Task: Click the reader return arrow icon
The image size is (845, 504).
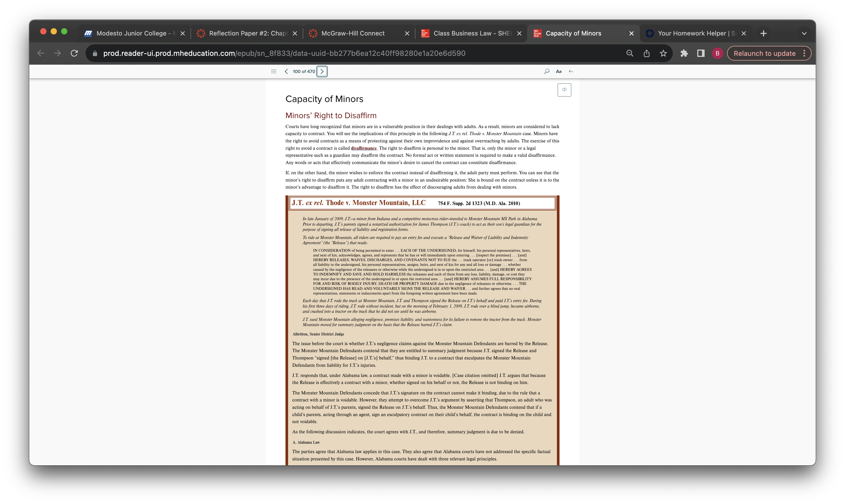Action: pyautogui.click(x=571, y=71)
